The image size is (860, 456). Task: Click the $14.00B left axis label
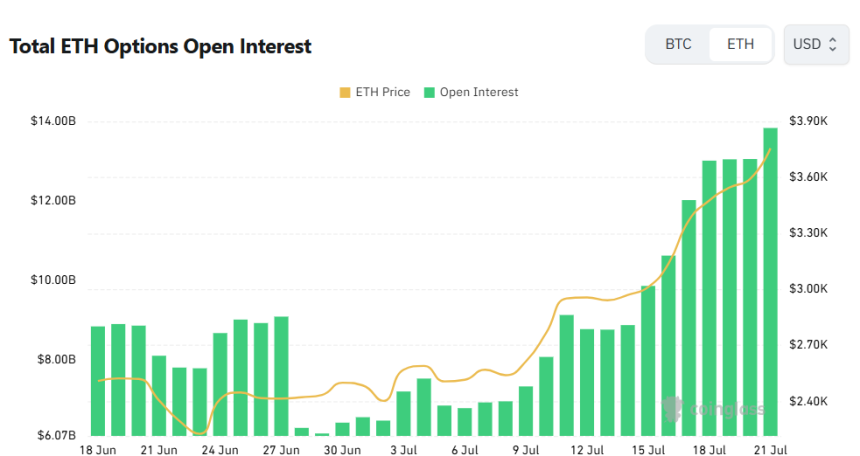click(53, 121)
